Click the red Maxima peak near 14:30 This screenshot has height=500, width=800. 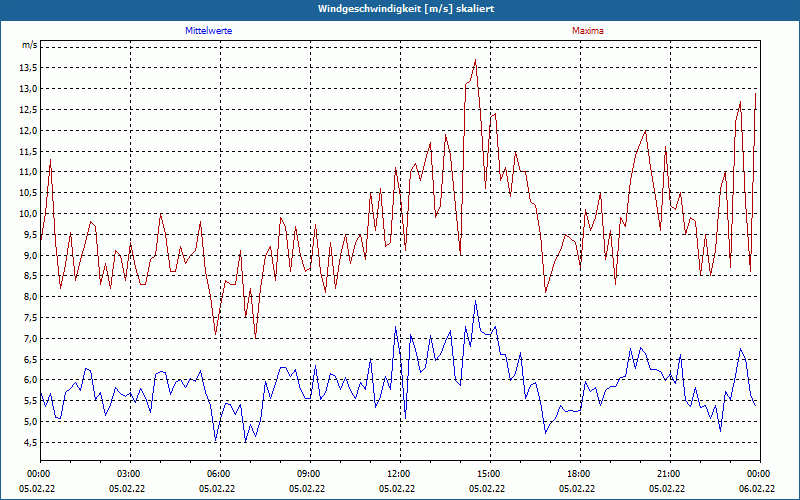tap(475, 60)
